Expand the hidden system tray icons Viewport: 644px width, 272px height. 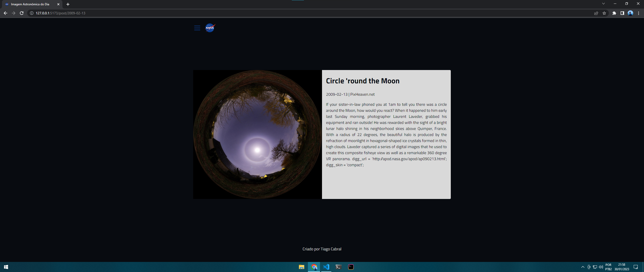[x=583, y=267]
